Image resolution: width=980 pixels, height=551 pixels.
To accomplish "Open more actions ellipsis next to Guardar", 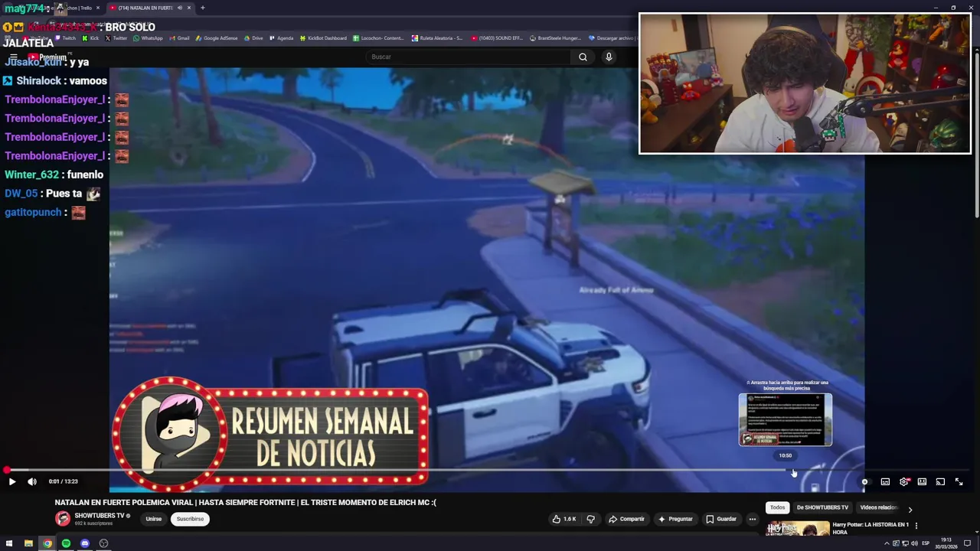I will (752, 519).
